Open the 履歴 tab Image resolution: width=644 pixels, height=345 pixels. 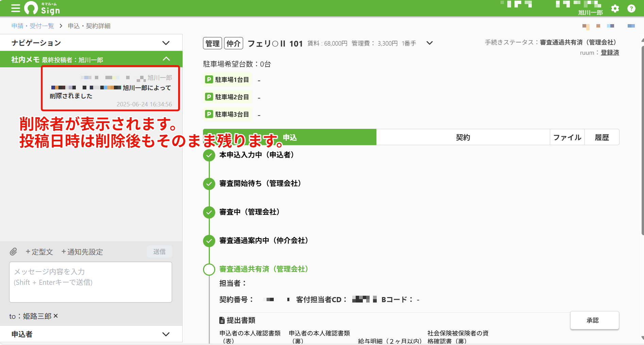coord(602,137)
